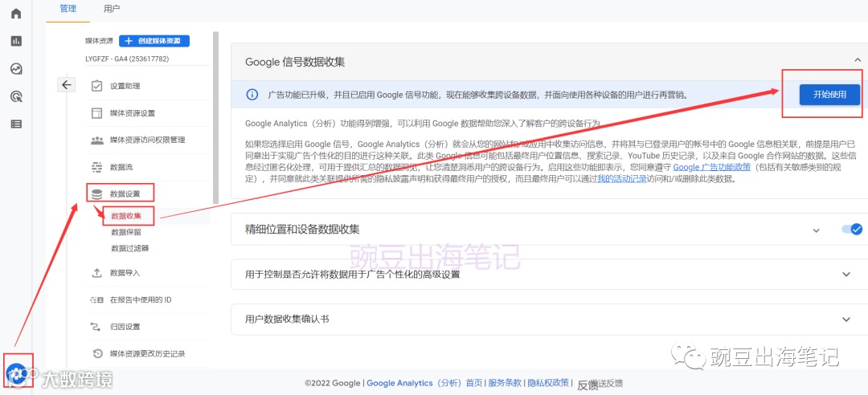Click the info icon in blue banner

[252, 96]
